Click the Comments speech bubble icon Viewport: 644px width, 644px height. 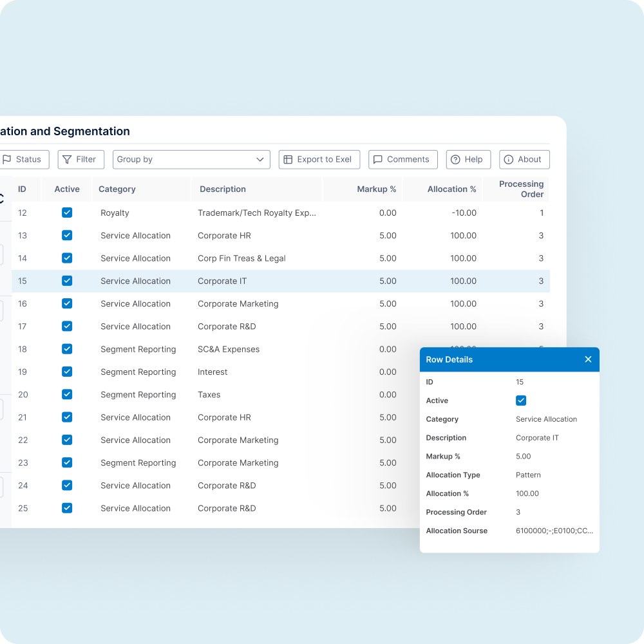pyautogui.click(x=378, y=160)
